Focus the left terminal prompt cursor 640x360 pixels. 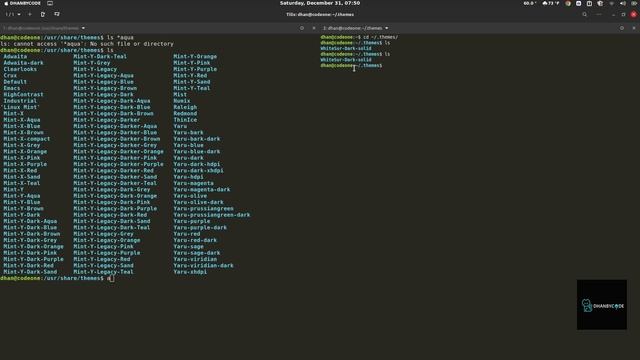coord(111,278)
